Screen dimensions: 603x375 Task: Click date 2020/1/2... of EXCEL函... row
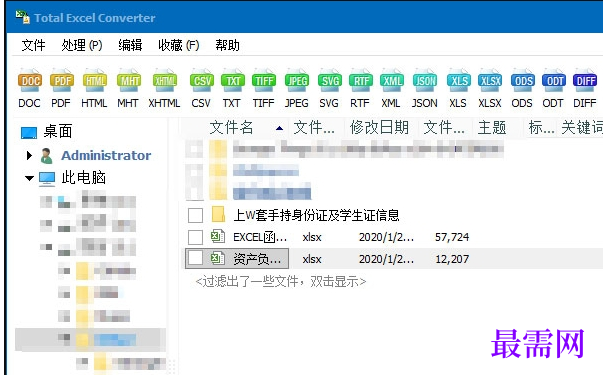(x=386, y=237)
